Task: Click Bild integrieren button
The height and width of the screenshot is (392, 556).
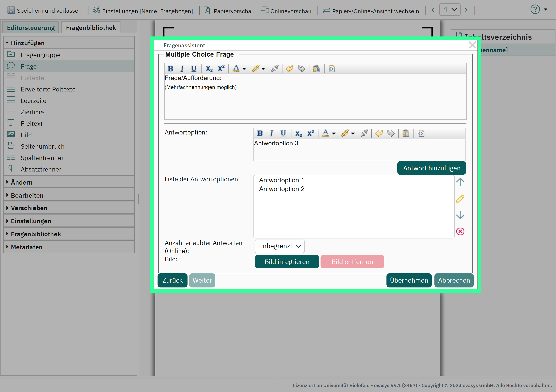Action: click(x=287, y=262)
